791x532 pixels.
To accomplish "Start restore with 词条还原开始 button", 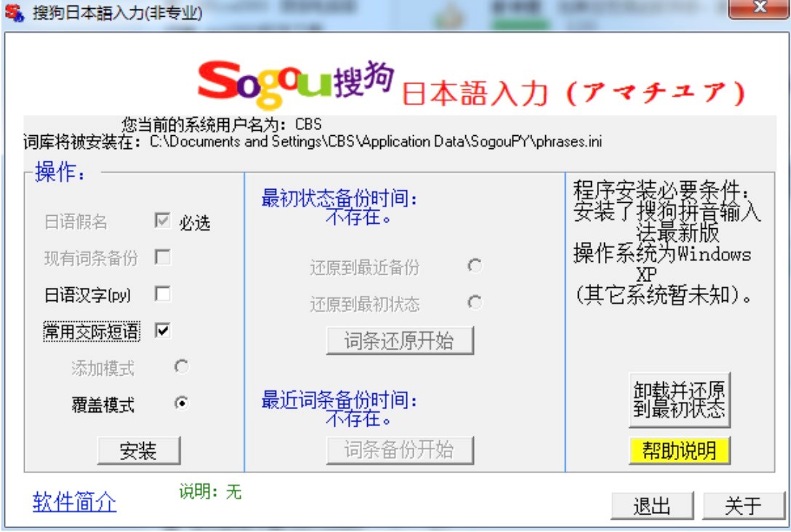I will [399, 341].
